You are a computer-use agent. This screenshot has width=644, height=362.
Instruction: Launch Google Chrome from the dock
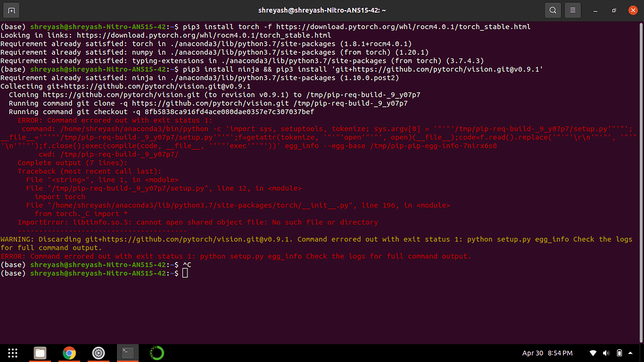[69, 353]
